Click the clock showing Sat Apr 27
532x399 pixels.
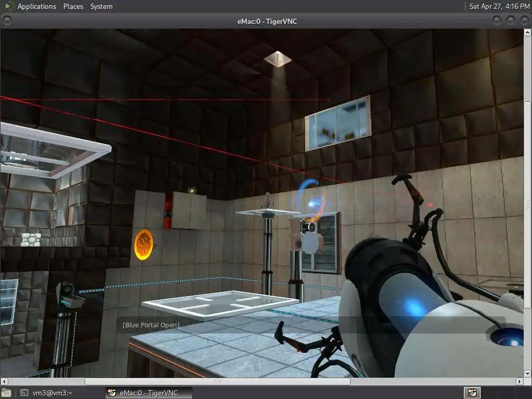click(499, 6)
